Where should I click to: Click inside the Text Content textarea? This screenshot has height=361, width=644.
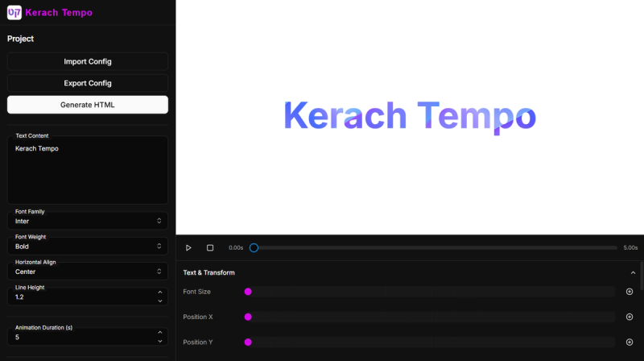[x=88, y=170]
